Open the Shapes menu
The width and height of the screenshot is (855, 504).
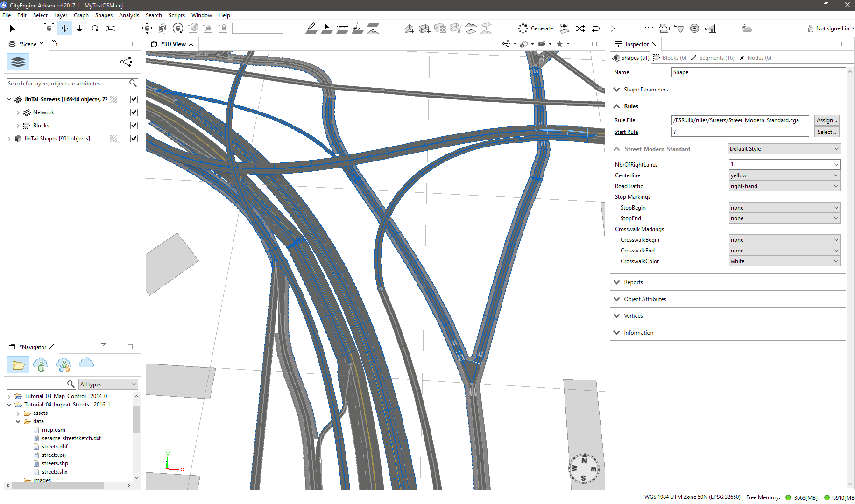(104, 15)
